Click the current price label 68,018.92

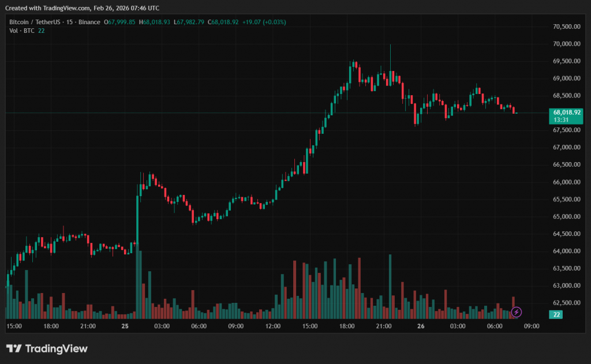566,112
